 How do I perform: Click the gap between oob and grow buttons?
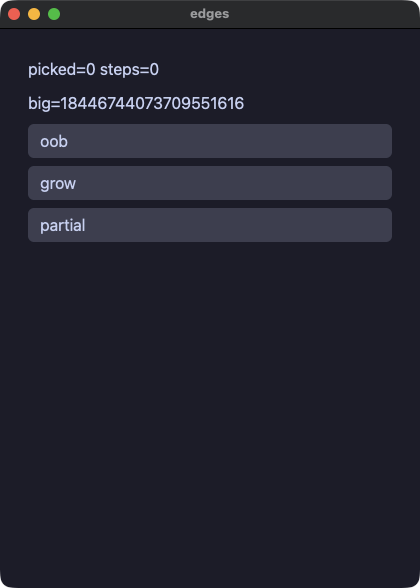click(210, 162)
